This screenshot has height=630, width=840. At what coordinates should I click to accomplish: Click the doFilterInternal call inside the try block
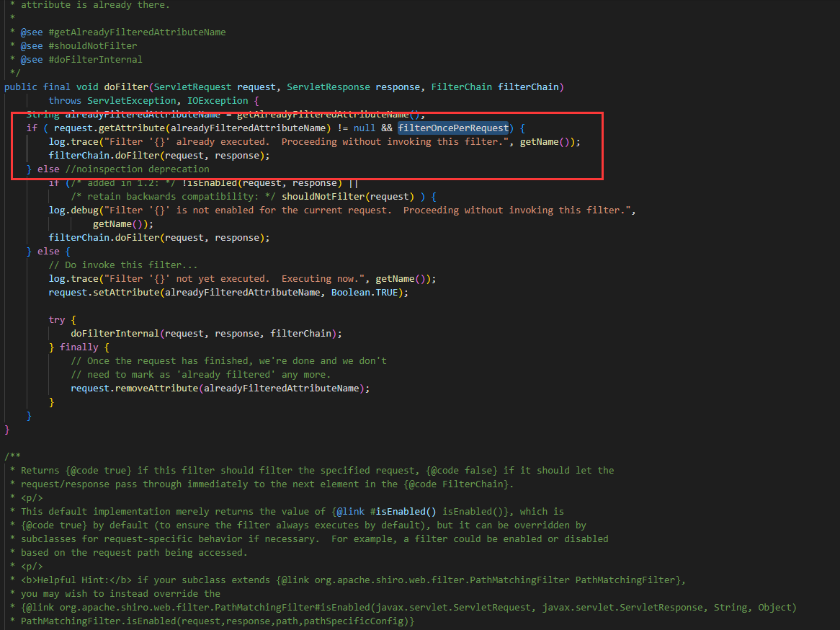click(115, 334)
